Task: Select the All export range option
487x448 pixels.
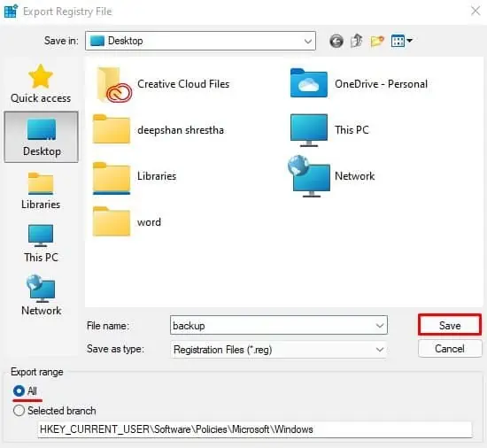Action: coord(25,390)
